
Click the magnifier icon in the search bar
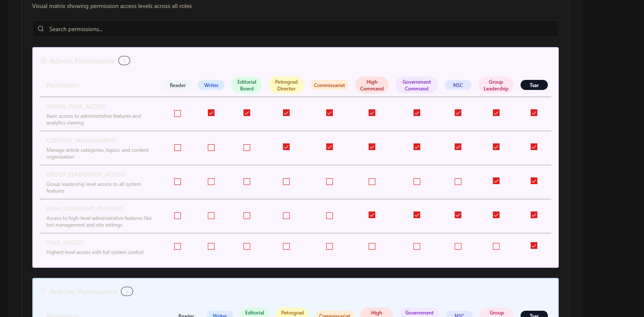click(41, 29)
